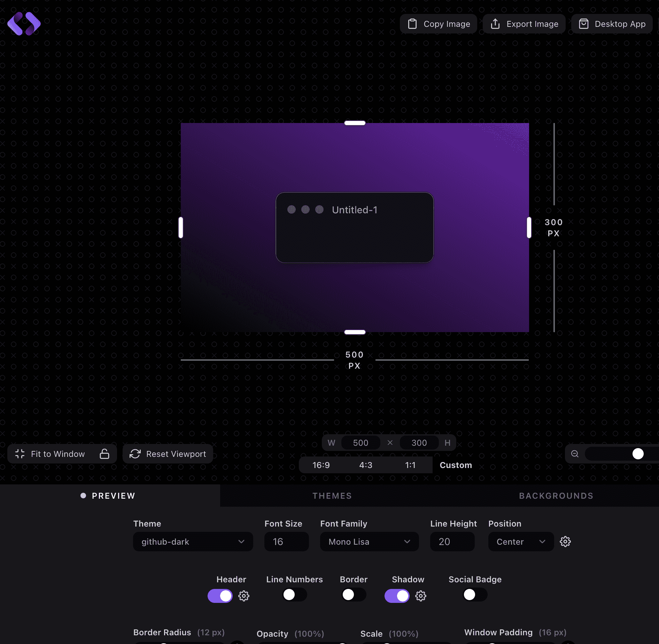Screen dimensions: 659x644
Task: Open the Theme dropdown showing github-dark
Action: coord(193,542)
